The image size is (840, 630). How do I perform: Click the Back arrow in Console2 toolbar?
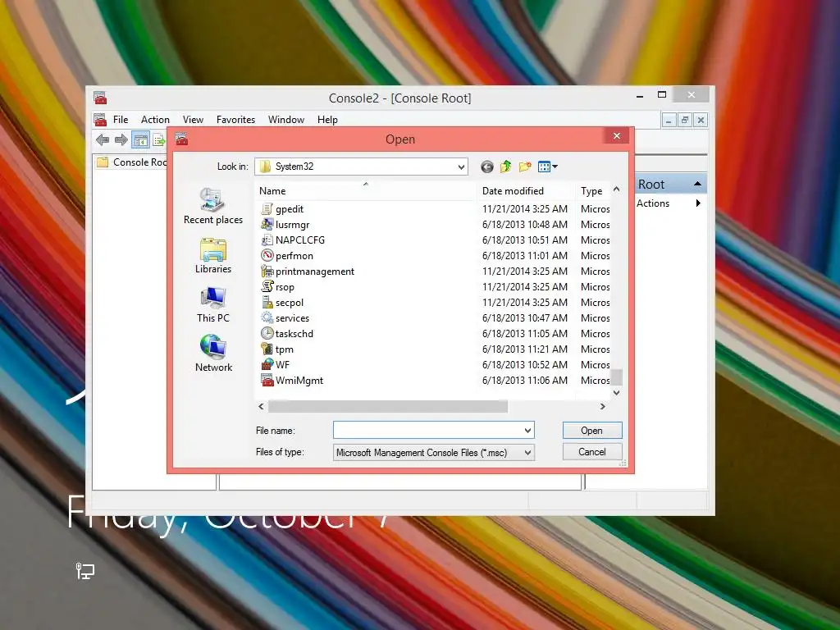tap(103, 140)
